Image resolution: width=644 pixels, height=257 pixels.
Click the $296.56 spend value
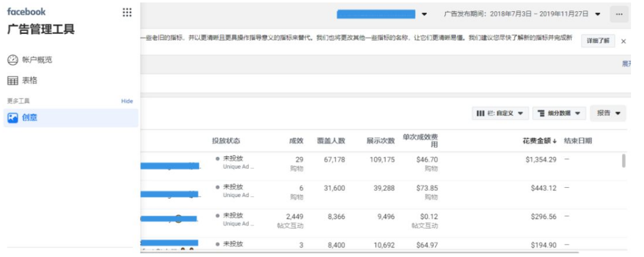click(x=544, y=216)
